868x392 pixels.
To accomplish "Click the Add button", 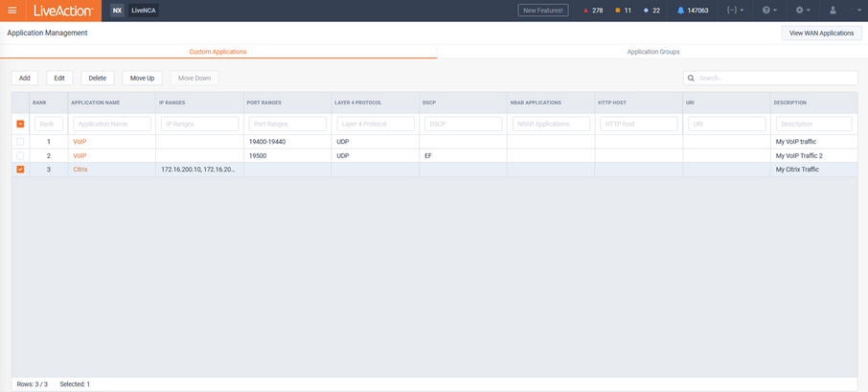I will 24,78.
